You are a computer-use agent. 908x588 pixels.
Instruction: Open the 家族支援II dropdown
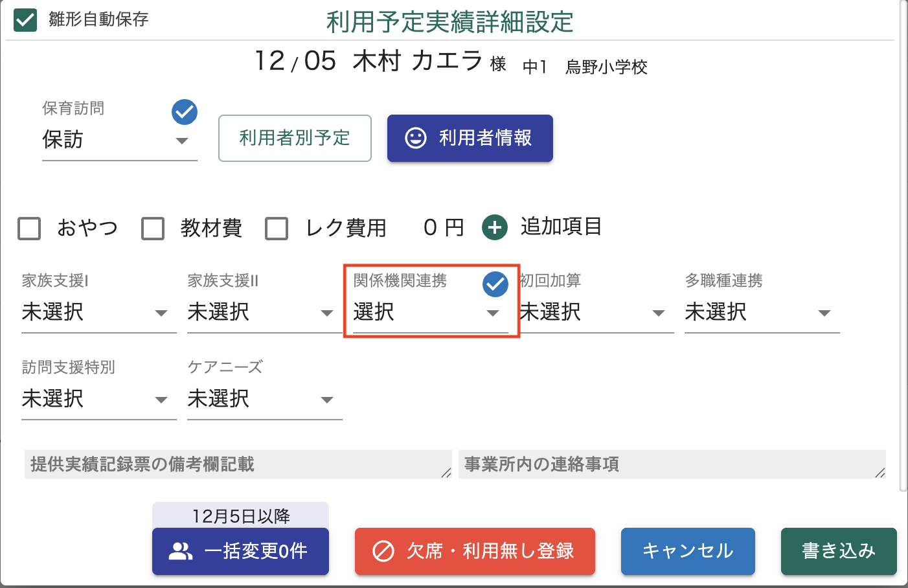coord(264,313)
